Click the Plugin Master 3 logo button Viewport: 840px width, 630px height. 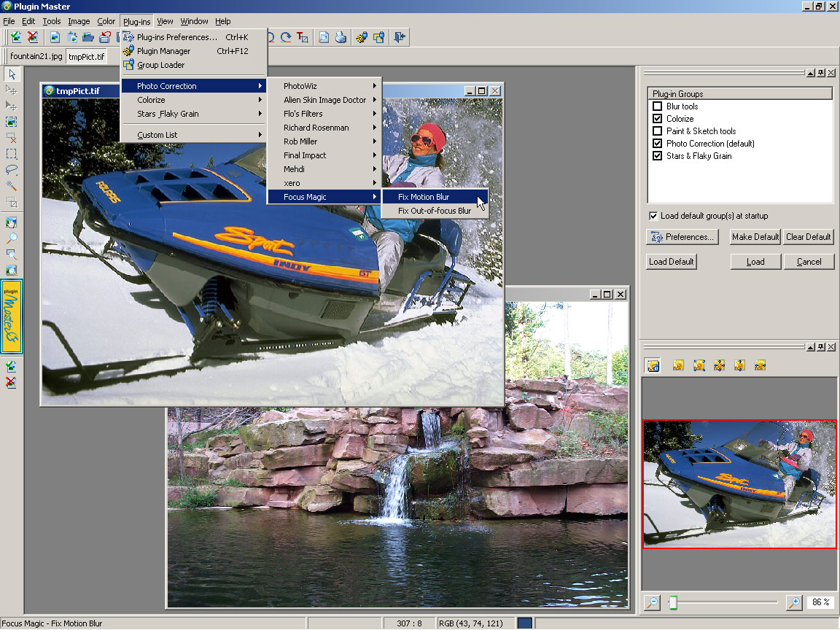[12, 316]
